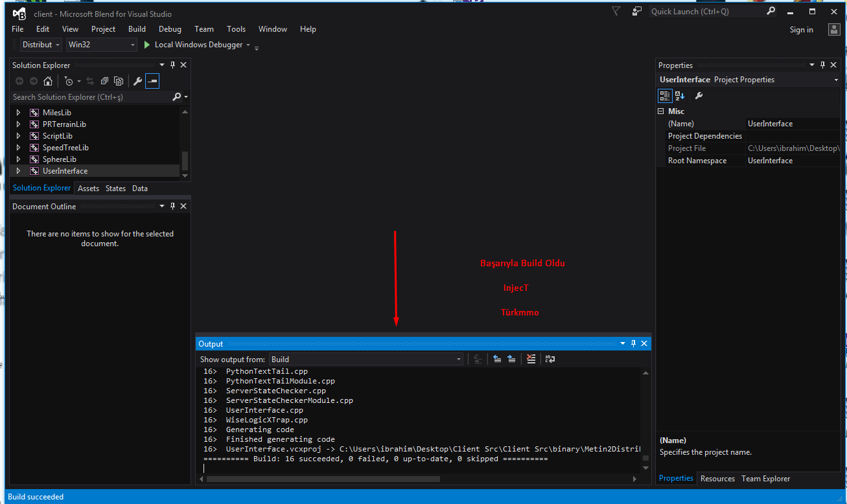
Task: Open the Build menu
Action: click(137, 29)
